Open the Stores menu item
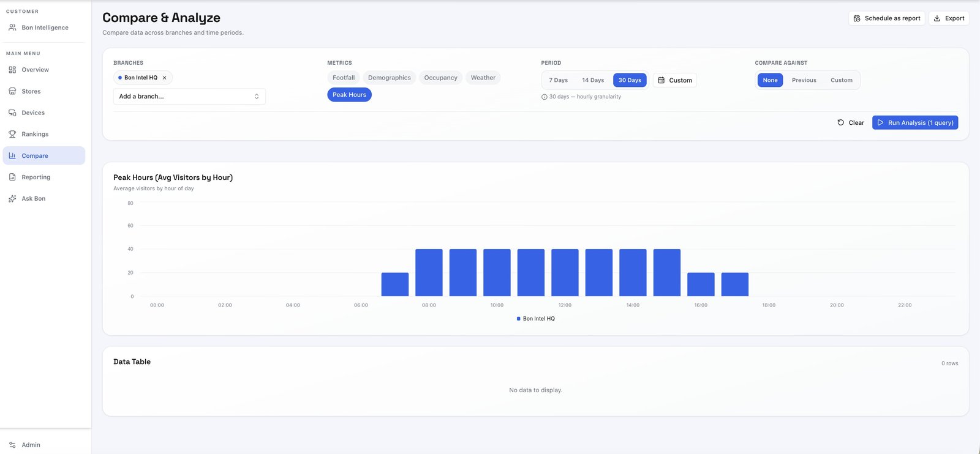This screenshot has width=980, height=454. click(44, 91)
